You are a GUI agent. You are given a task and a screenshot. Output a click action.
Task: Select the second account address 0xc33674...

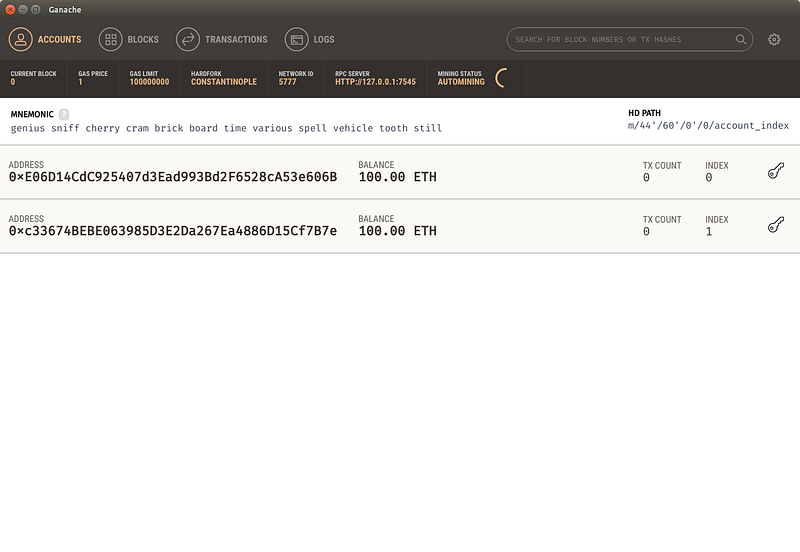click(172, 231)
